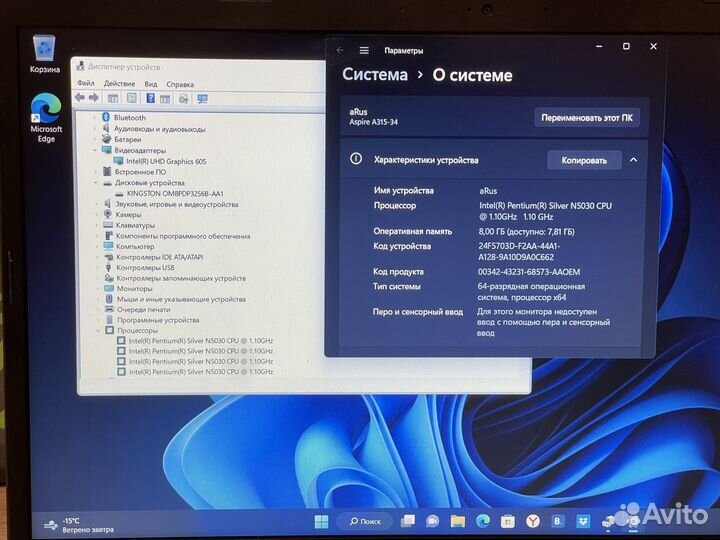Click the Back arrow in Device Manager toolbar
This screenshot has width=720, height=540.
click(x=80, y=97)
